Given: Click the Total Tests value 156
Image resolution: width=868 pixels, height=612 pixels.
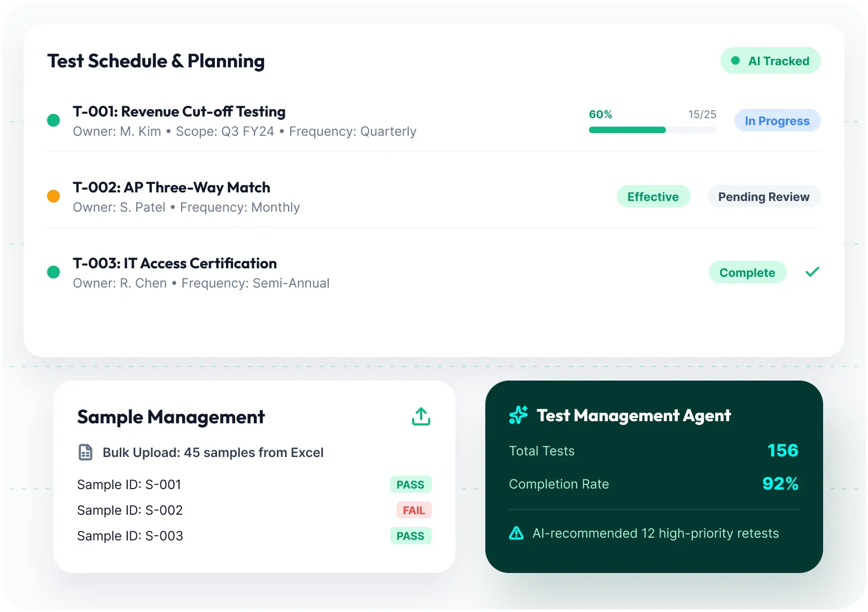Looking at the screenshot, I should tap(782, 451).
